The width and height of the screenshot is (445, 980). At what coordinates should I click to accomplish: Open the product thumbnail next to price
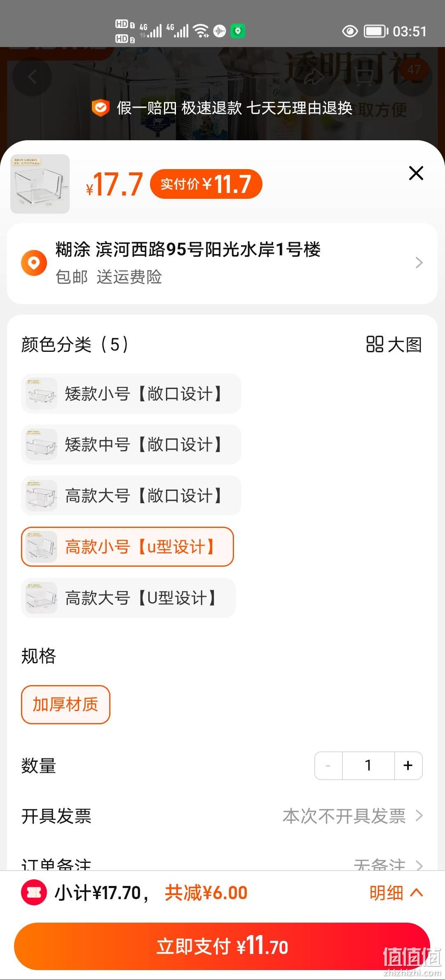coord(40,184)
